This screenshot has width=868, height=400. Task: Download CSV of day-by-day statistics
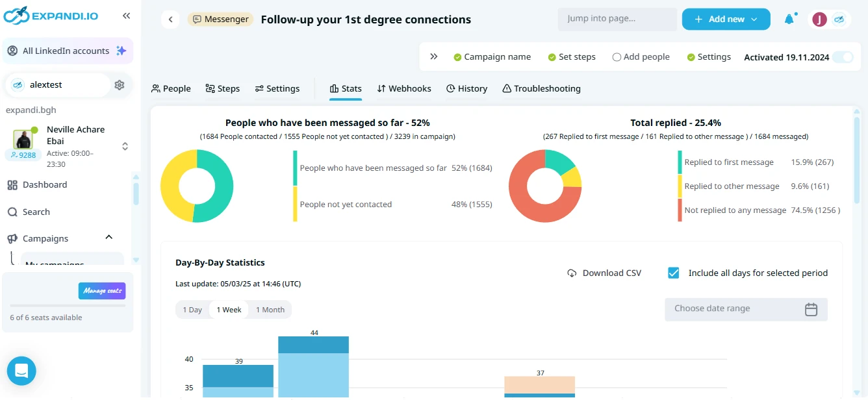(x=604, y=273)
